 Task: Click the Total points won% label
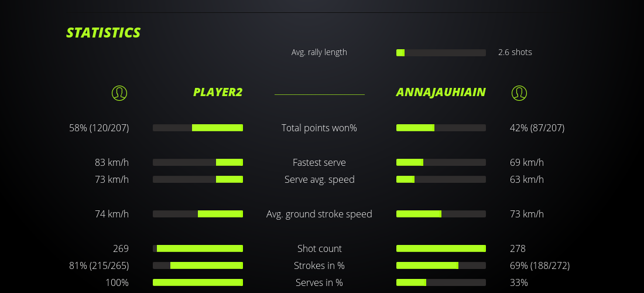pos(319,128)
